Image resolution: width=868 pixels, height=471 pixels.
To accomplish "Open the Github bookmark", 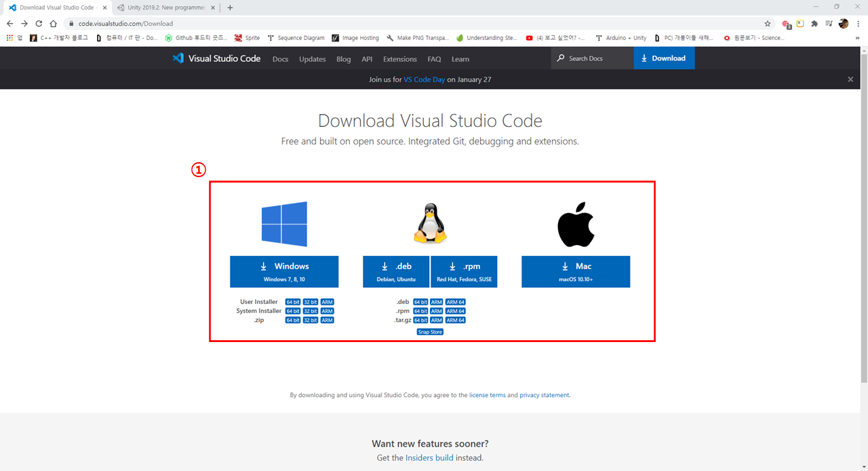I will pyautogui.click(x=197, y=38).
